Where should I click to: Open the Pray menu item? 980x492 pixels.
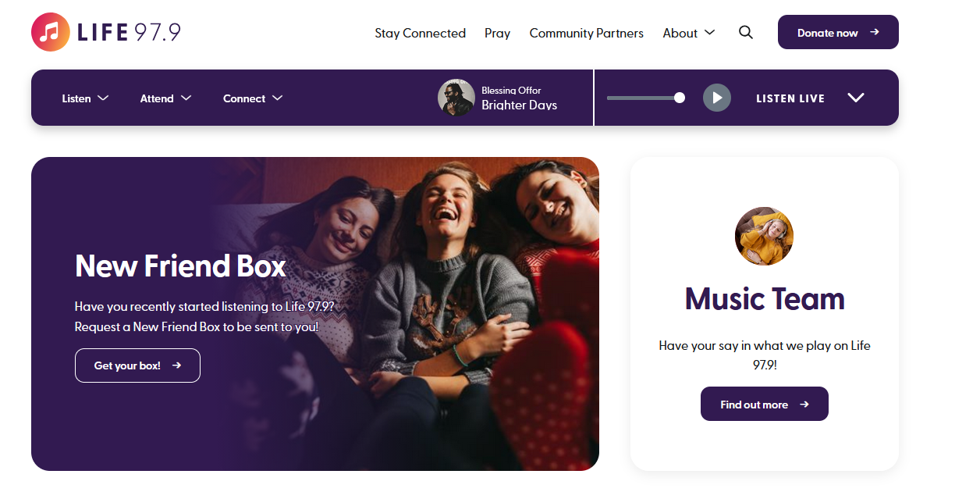497,33
